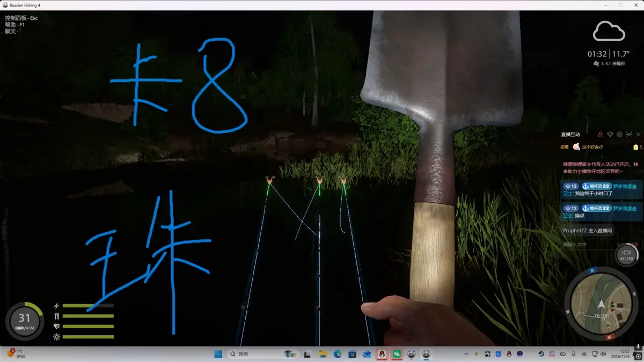Viewport: 644px width, 362px height.
Task: Click the fish keepnet counter 47/150
Action: pyautogui.click(x=626, y=254)
